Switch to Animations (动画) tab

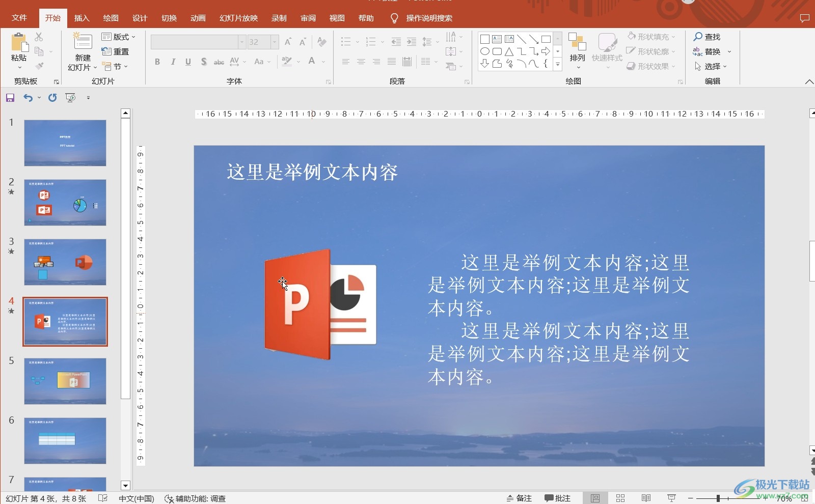click(x=198, y=18)
